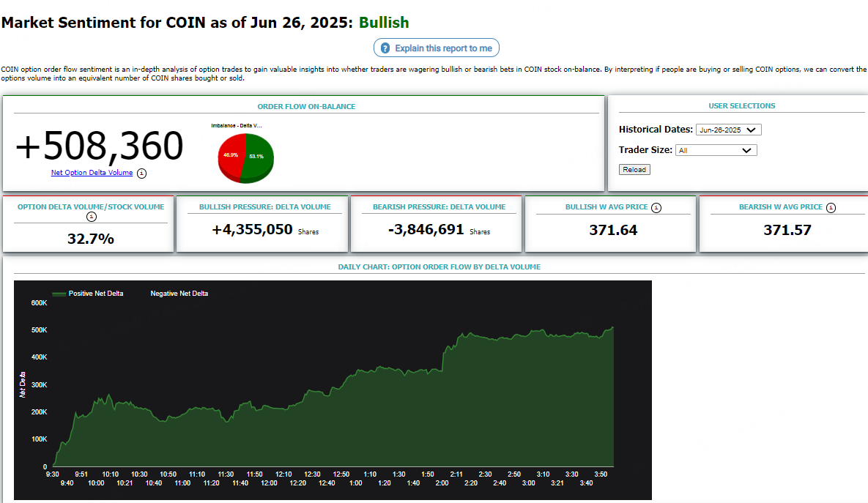Image resolution: width=868 pixels, height=503 pixels.
Task: Open the Net Option Delta Volume link
Action: click(92, 173)
